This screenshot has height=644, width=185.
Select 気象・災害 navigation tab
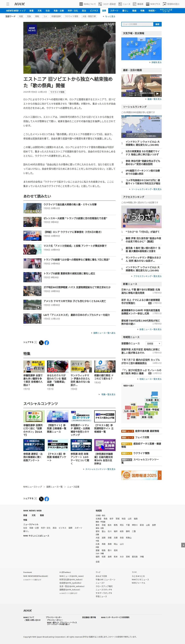(59, 11)
